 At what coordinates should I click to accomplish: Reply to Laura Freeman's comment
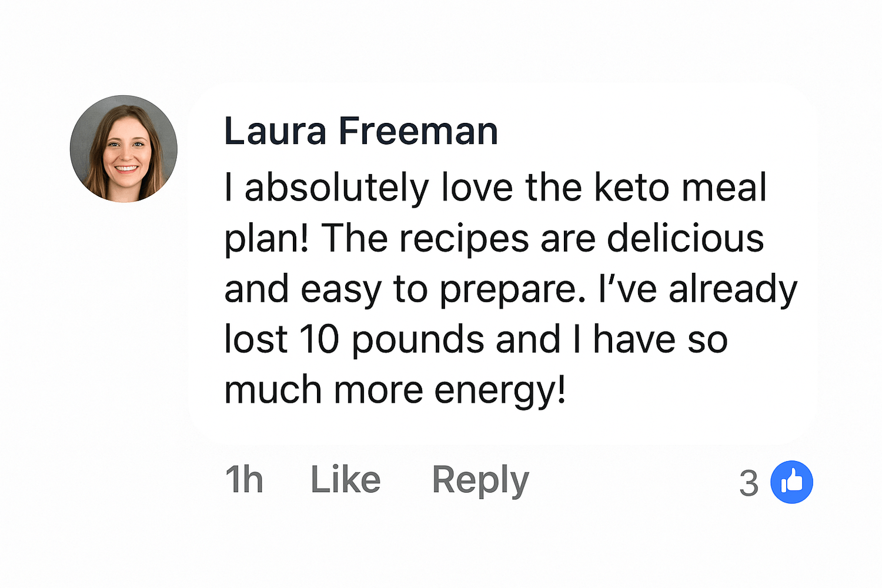pyautogui.click(x=480, y=481)
